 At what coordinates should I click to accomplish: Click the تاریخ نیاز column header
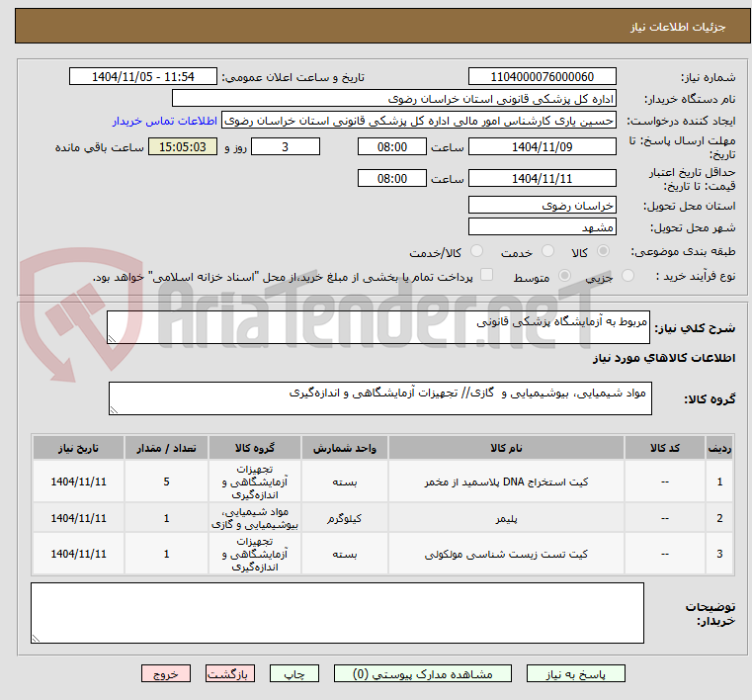click(79, 448)
